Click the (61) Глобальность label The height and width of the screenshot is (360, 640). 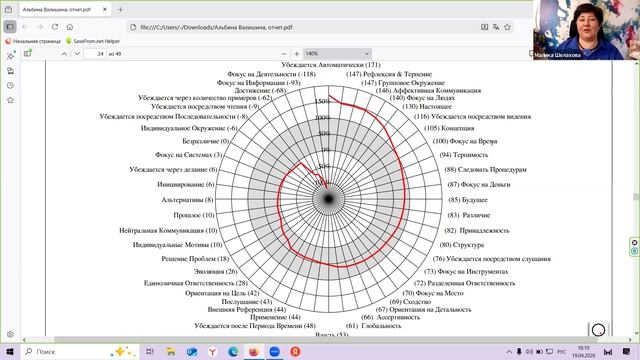click(x=373, y=325)
